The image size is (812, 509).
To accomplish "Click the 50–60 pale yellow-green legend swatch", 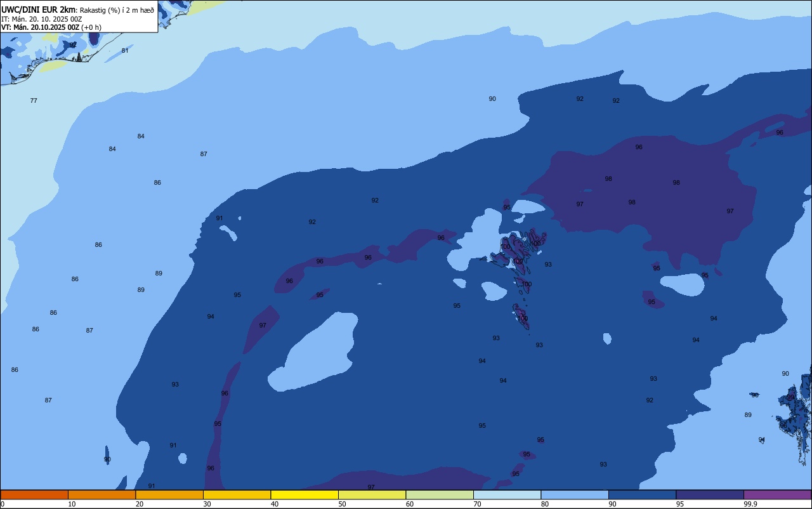I will tap(372, 494).
